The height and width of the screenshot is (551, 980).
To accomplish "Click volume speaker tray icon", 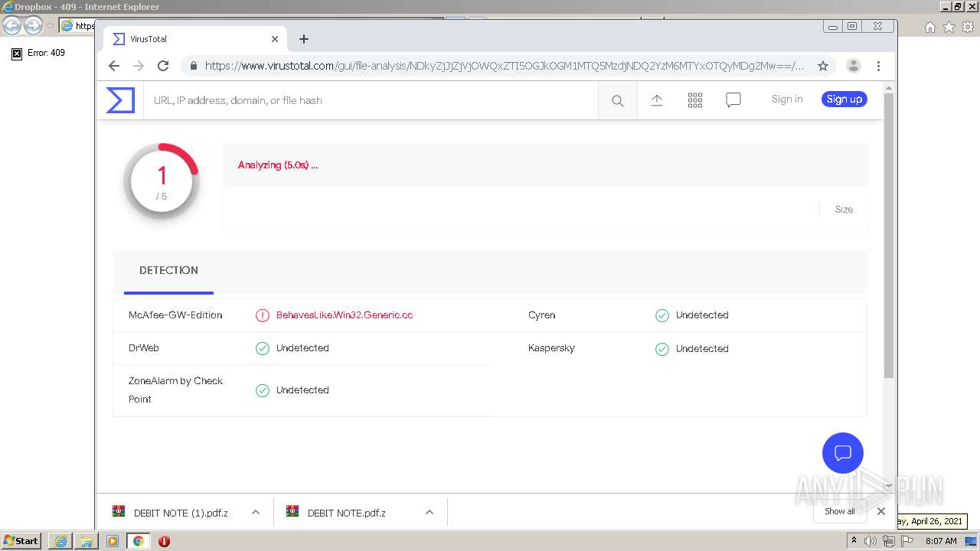I will 871,541.
